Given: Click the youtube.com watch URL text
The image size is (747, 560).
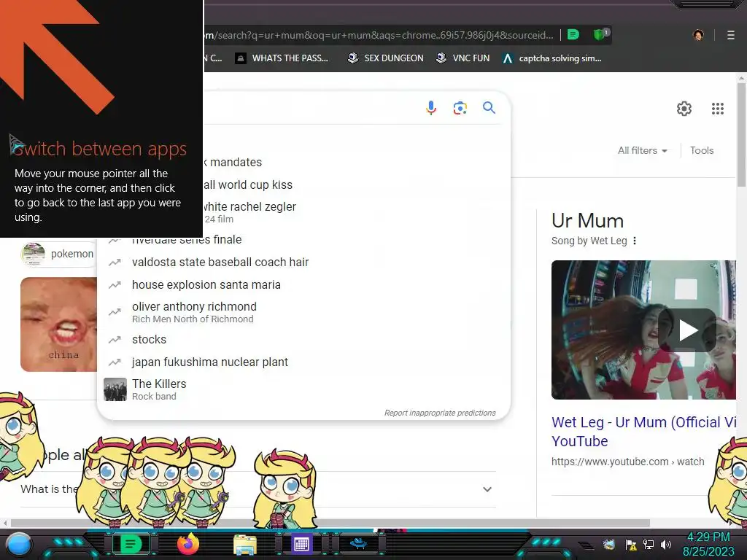Looking at the screenshot, I should [x=627, y=462].
